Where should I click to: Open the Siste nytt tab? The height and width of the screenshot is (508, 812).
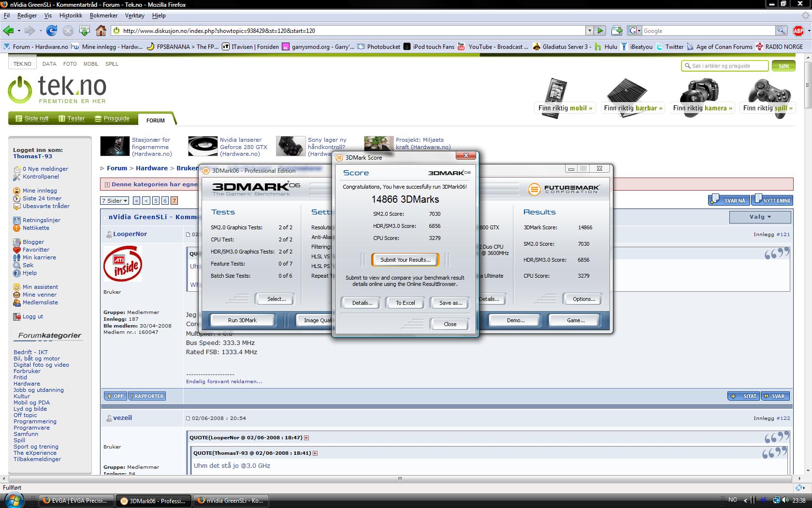tap(32, 118)
